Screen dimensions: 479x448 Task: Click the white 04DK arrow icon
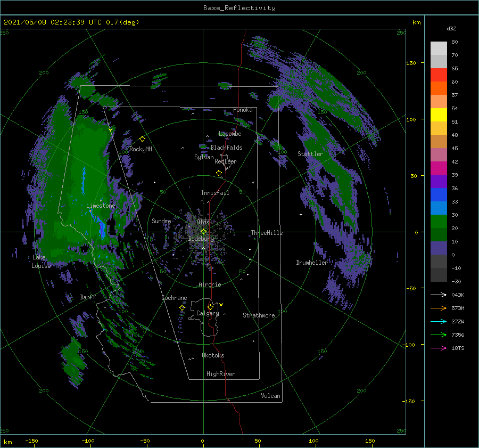click(439, 295)
